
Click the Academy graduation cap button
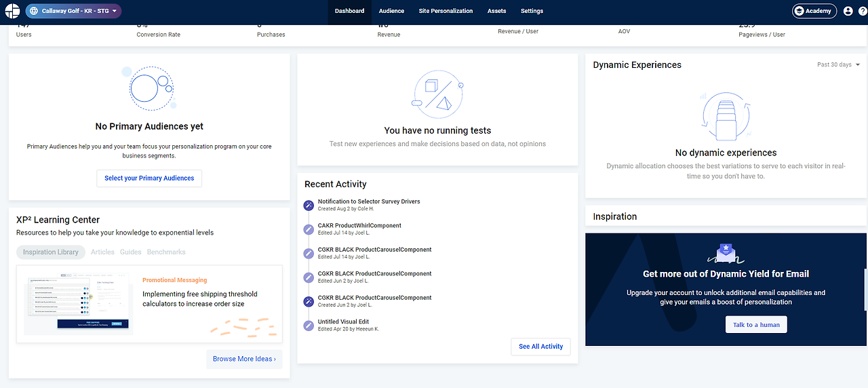tap(814, 11)
